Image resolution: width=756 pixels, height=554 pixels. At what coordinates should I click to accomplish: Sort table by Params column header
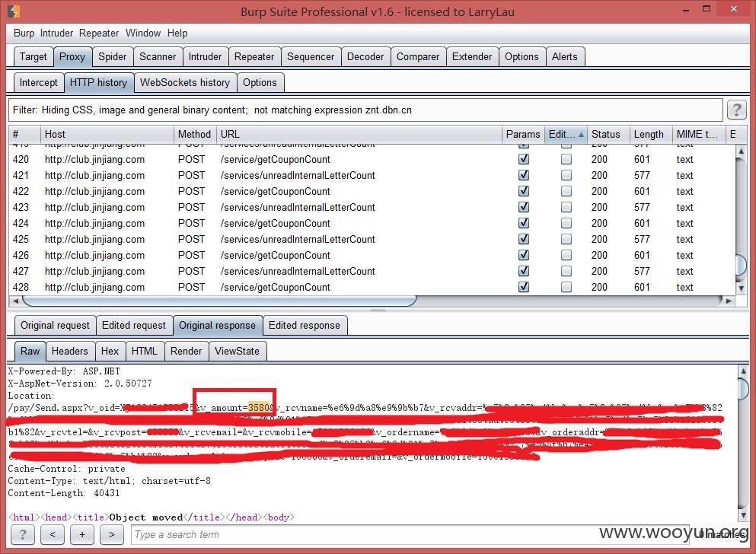(x=523, y=135)
